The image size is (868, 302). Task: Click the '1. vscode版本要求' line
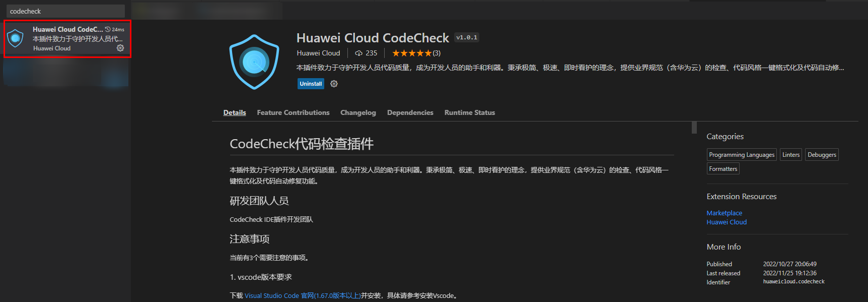tap(261, 277)
